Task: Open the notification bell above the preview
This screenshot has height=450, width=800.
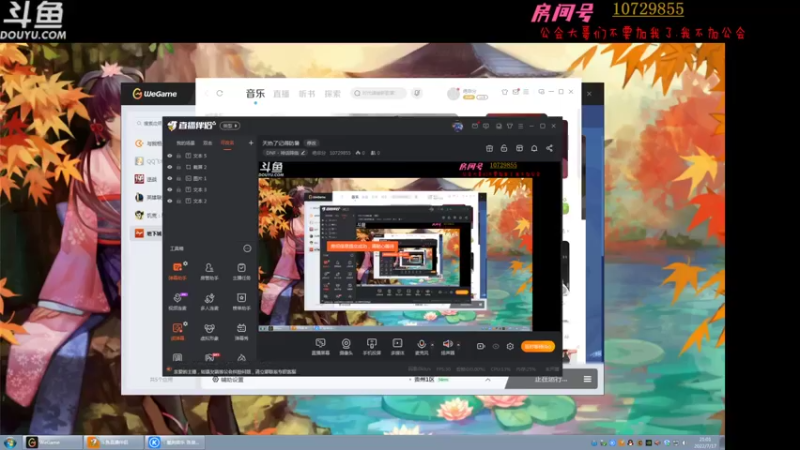Action: point(534,148)
